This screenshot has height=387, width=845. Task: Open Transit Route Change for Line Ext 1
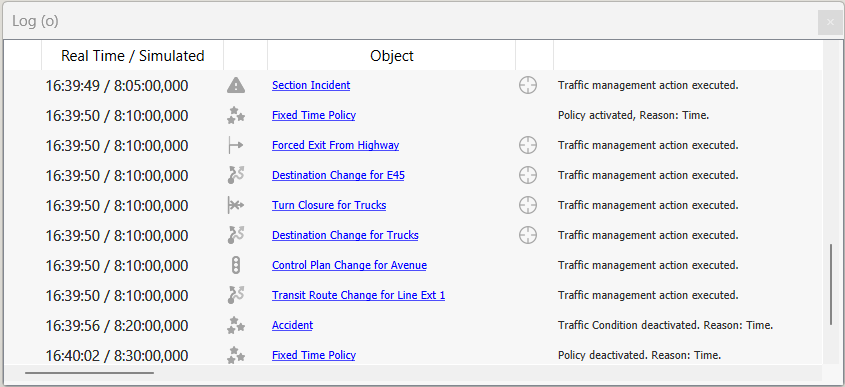pyautogui.click(x=358, y=295)
